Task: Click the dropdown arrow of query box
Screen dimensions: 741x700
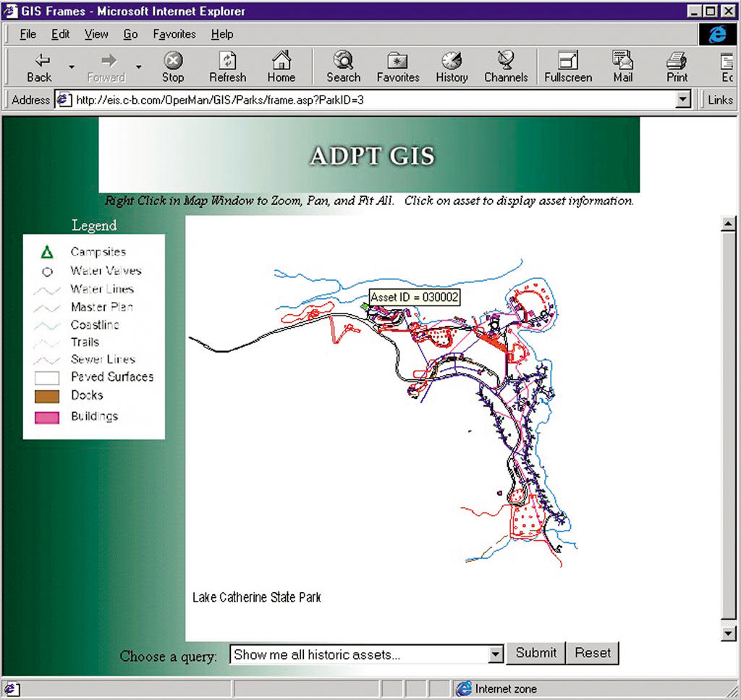Action: [x=495, y=654]
